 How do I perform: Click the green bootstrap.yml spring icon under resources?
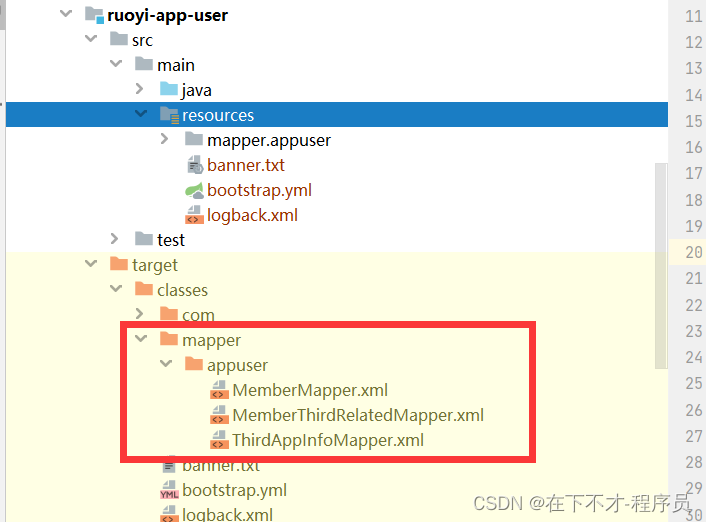(x=195, y=191)
